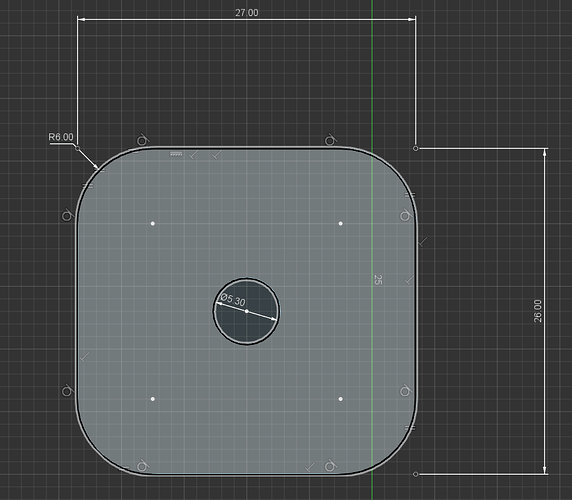Select the Ø5.30 circle diameter dimension
This screenshot has width=572, height=500.
point(233,300)
